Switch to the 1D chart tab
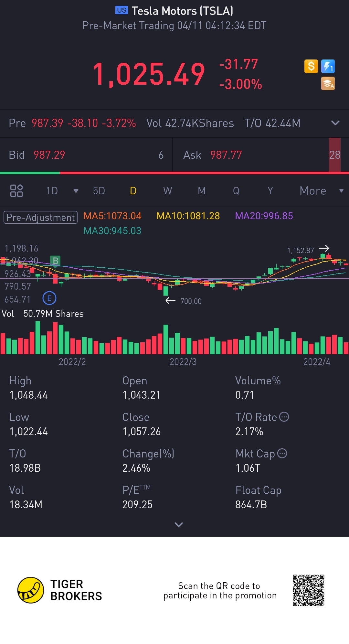Image resolution: width=349 pixels, height=644 pixels. tap(52, 191)
